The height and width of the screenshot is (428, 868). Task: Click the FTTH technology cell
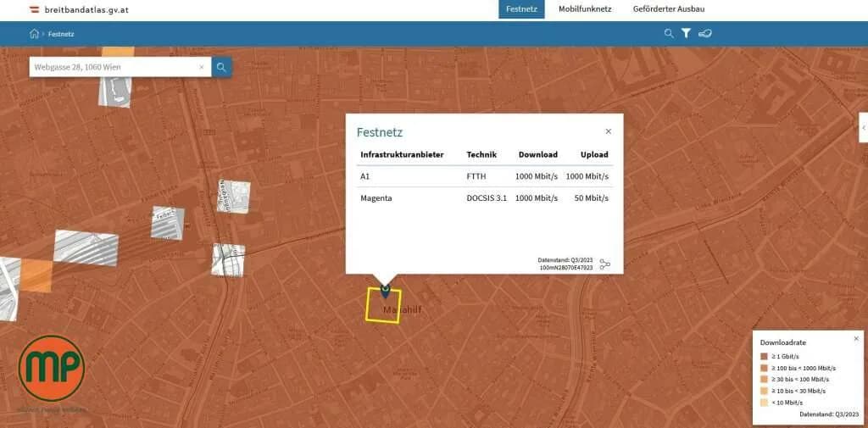[476, 176]
